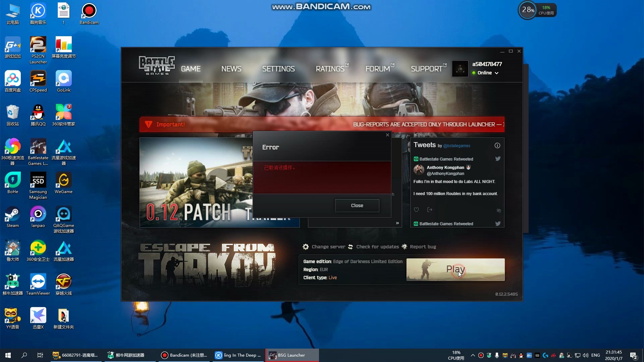Open the notification center icon
This screenshot has height=362, width=644.
[634, 355]
